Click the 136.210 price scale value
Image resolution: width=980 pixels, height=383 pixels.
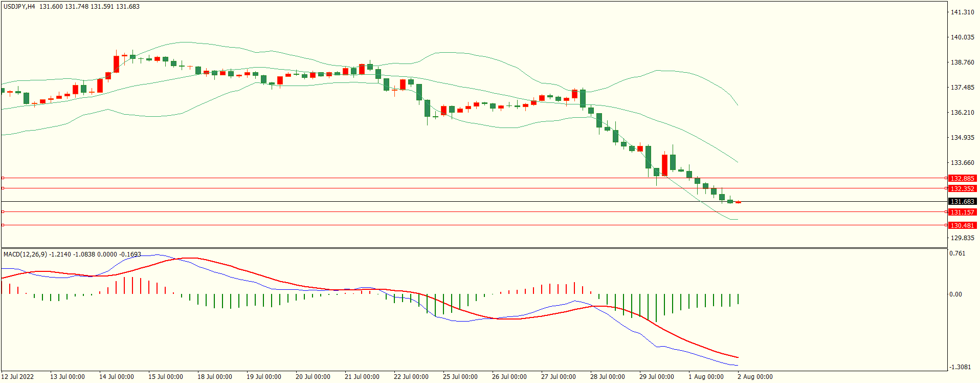pyautogui.click(x=962, y=113)
